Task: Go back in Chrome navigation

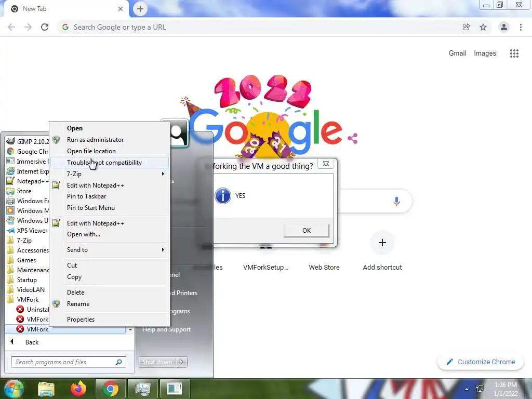Action: [x=11, y=27]
